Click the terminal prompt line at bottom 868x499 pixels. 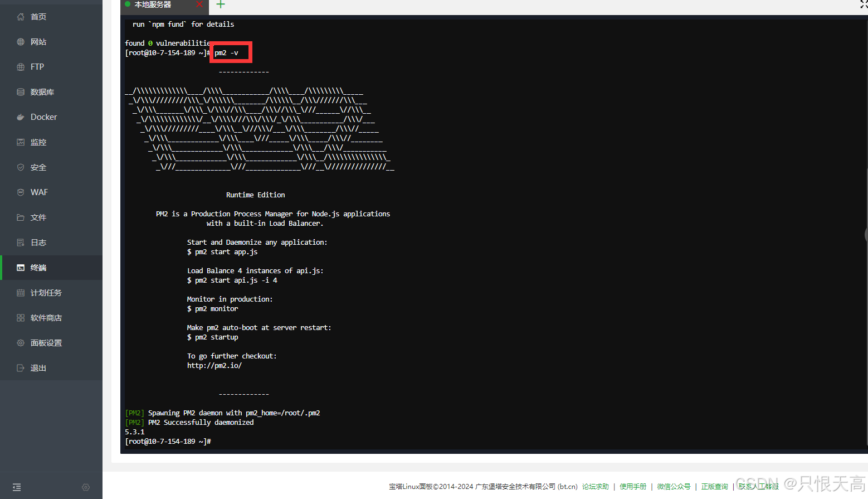point(168,442)
